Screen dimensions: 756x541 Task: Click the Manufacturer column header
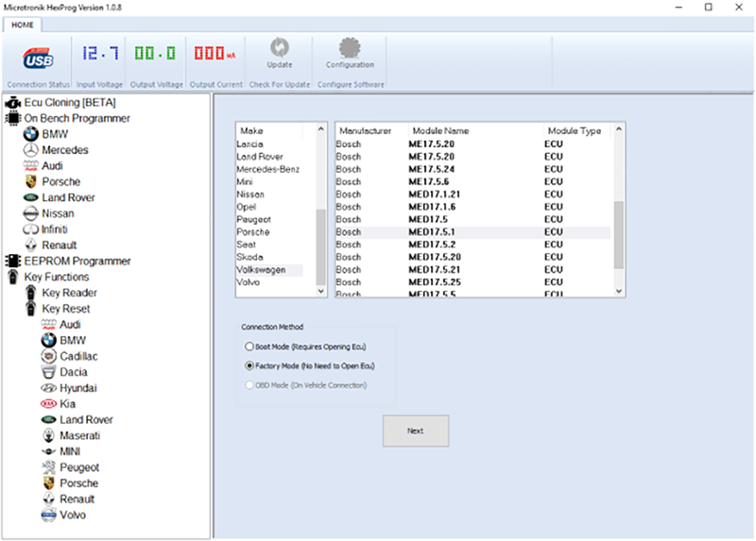371,130
